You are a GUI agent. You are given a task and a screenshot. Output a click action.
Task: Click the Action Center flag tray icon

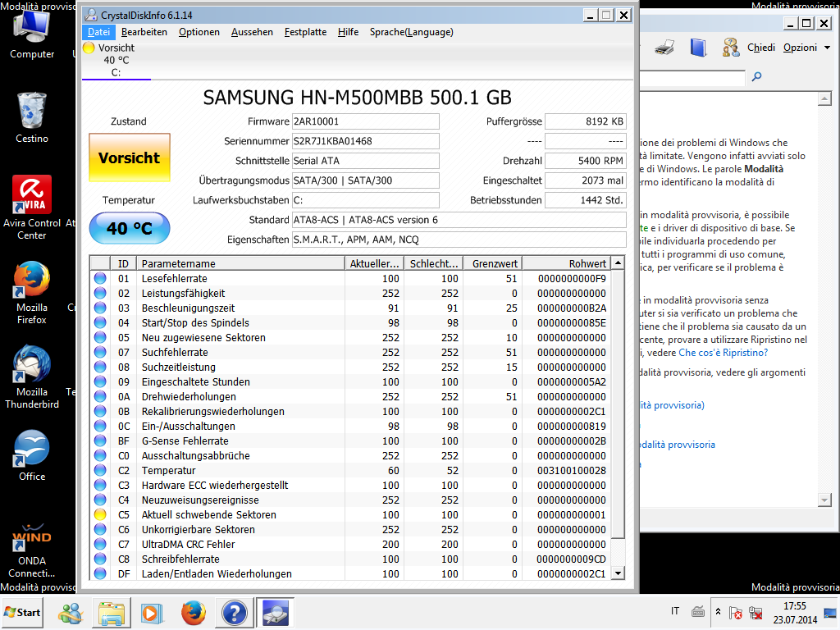click(736, 612)
